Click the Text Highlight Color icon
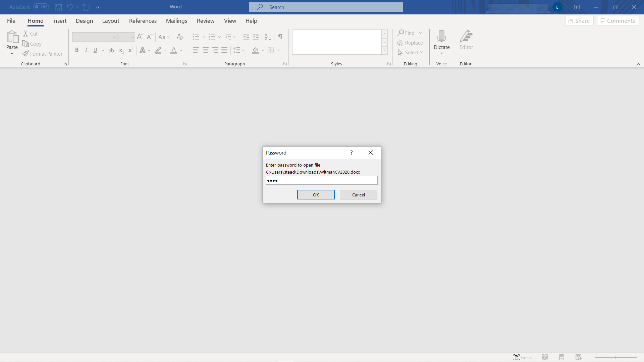Viewport: 644px width, 362px height. (x=158, y=50)
